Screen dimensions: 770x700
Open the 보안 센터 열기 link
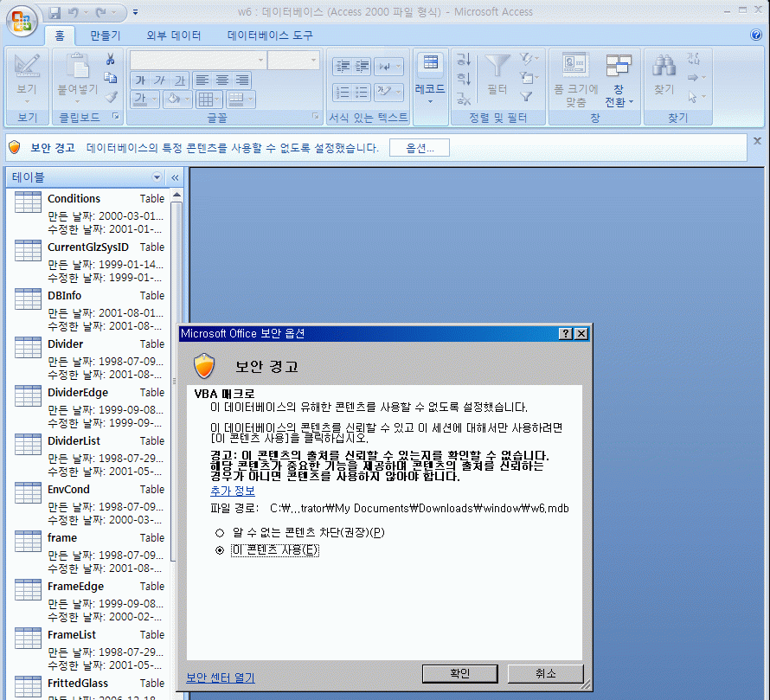221,678
